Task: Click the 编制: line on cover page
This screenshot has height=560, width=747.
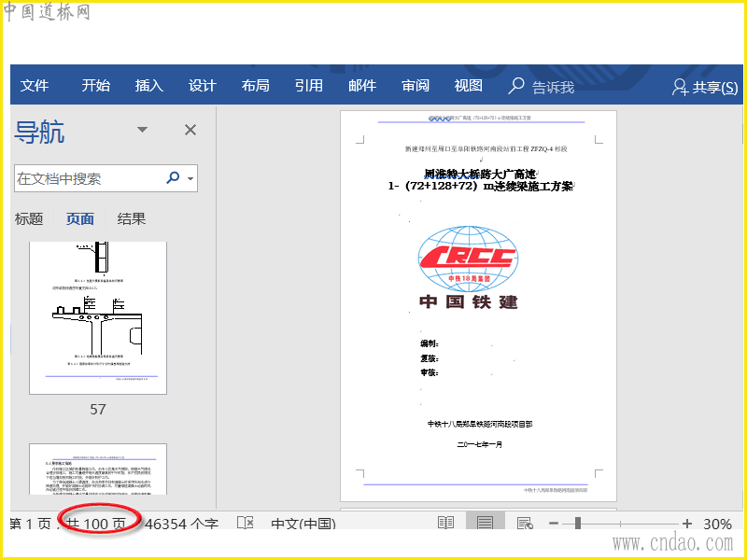Action: pyautogui.click(x=430, y=343)
